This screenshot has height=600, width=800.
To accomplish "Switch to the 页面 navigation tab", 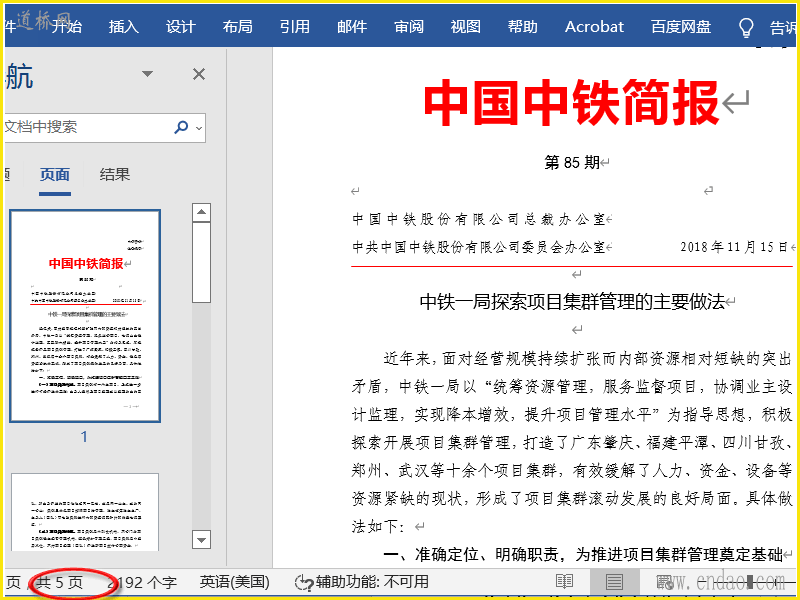I will (x=55, y=175).
